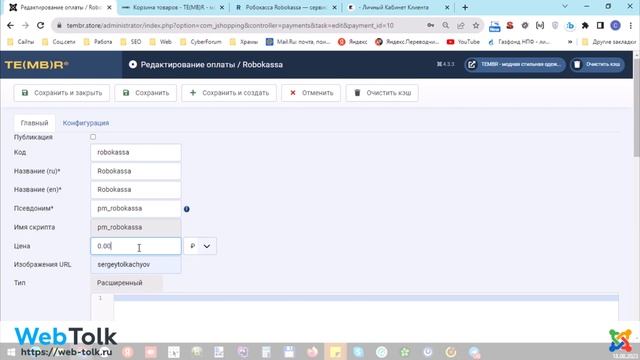640x360 pixels.
Task: Click the Сохранить button
Action: (146, 93)
